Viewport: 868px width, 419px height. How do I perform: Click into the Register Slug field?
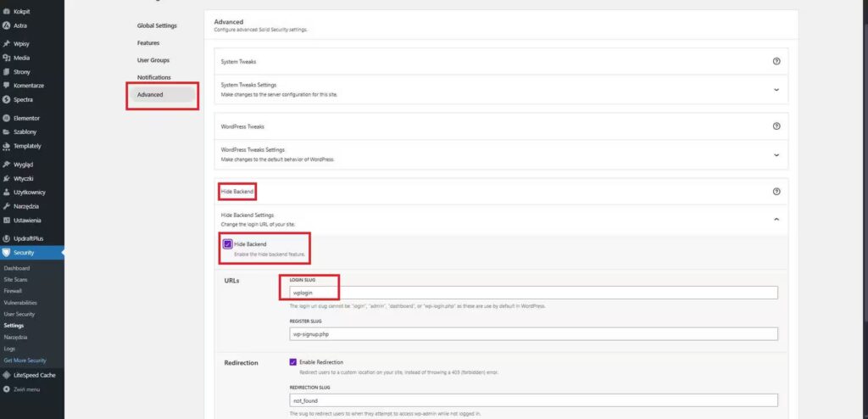click(534, 333)
